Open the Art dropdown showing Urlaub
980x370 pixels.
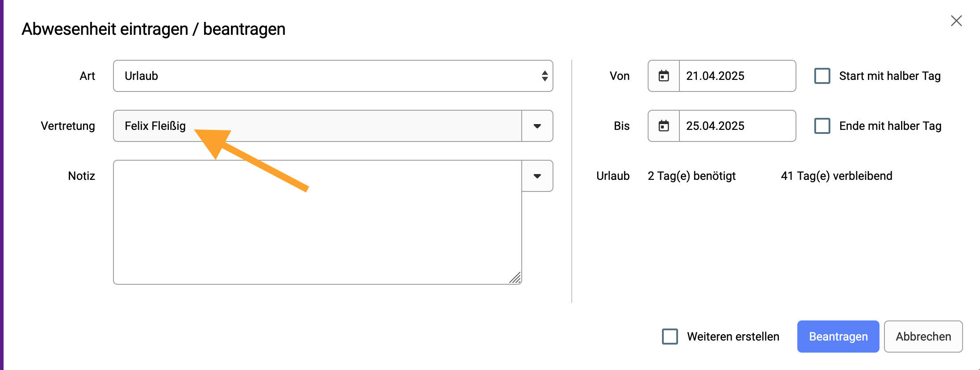point(333,76)
